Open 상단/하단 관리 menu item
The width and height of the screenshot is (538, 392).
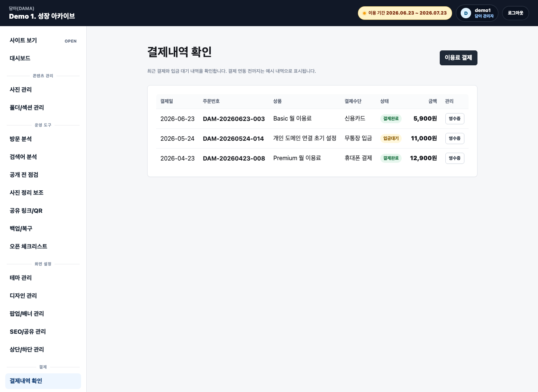tap(43, 349)
